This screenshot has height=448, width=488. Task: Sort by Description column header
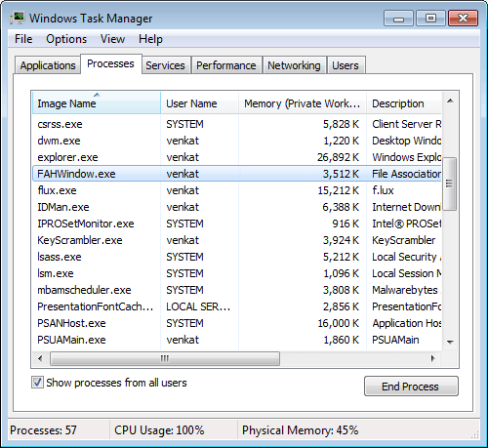pos(404,103)
